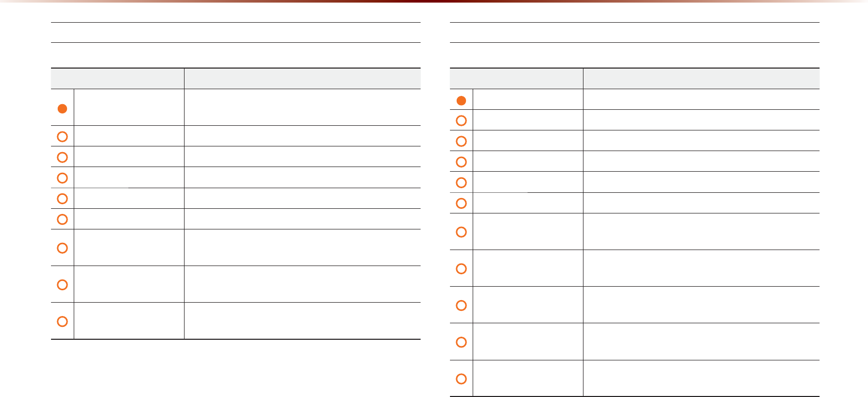Select the second-to-last circle in left table
This screenshot has height=397, width=868.
[62, 285]
